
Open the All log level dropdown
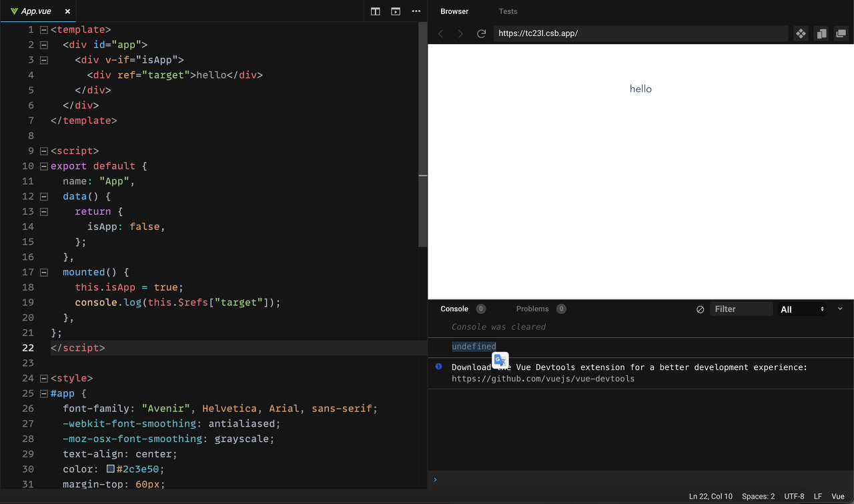(802, 309)
